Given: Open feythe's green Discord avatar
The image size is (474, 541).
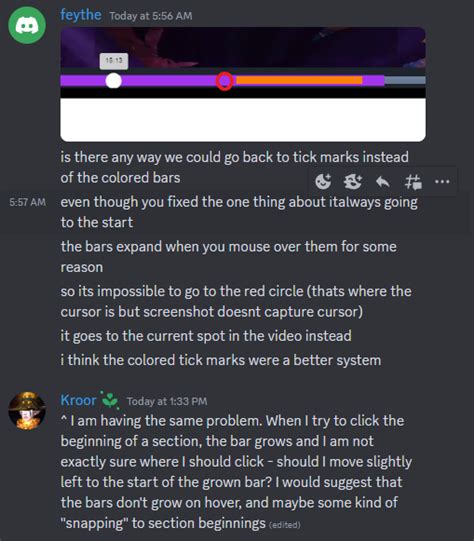Looking at the screenshot, I should click(x=27, y=25).
